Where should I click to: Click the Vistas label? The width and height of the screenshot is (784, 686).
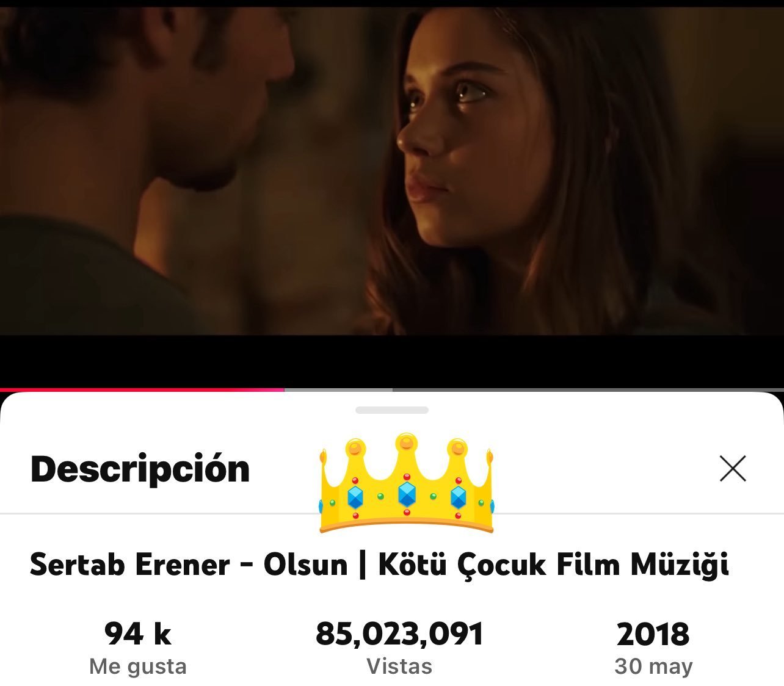[399, 666]
